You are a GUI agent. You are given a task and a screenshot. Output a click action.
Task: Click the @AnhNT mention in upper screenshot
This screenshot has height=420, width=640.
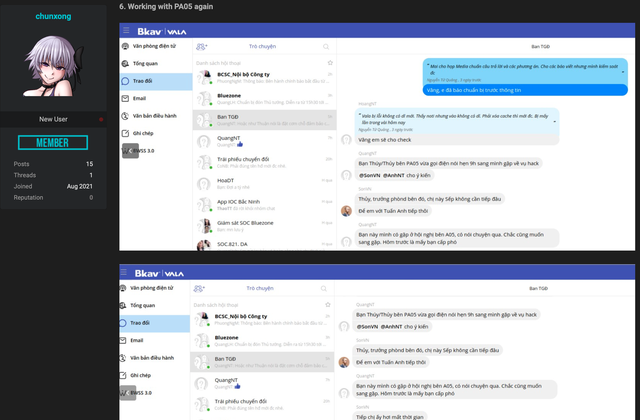[393, 176]
